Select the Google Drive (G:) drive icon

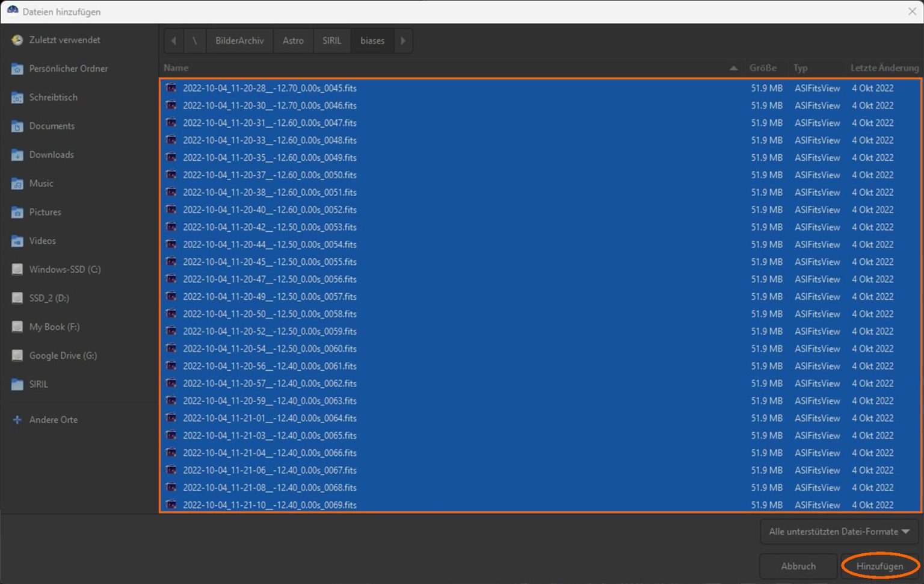(17, 356)
